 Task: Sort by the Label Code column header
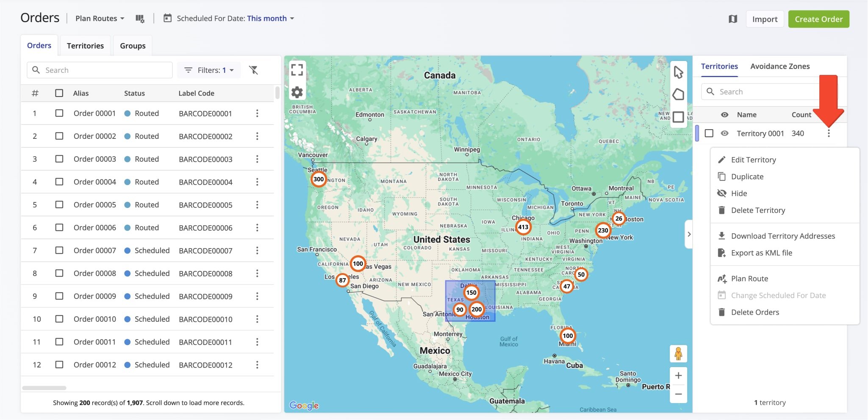click(196, 93)
